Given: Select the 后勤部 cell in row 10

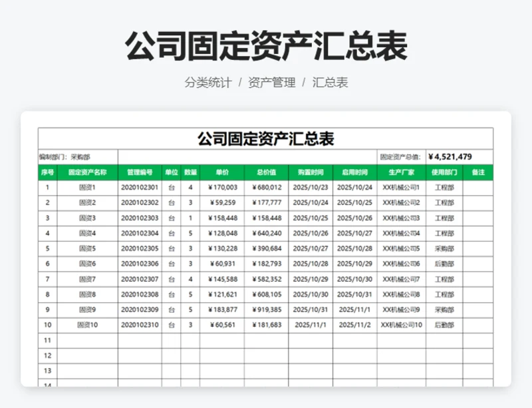Looking at the screenshot, I should tap(444, 325).
